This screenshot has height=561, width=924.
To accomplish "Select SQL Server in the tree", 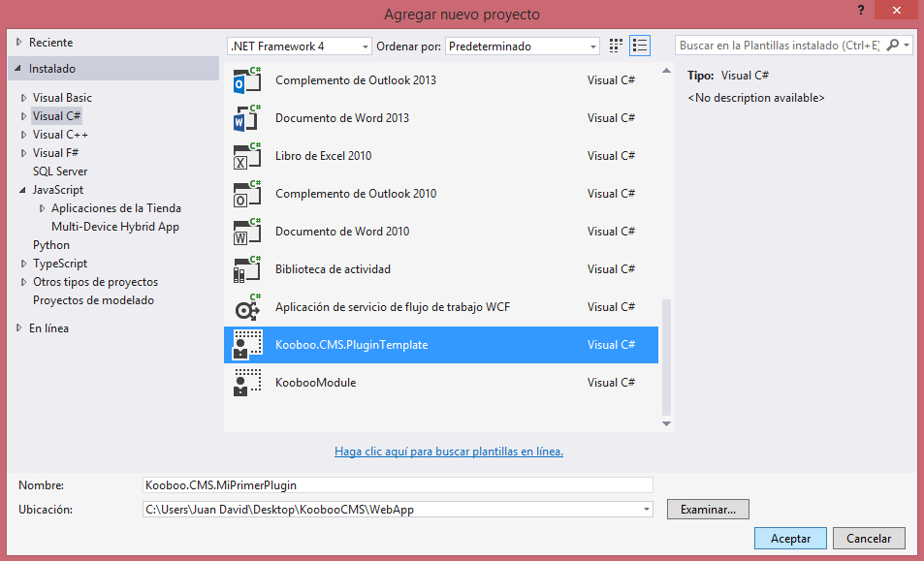I will pyautogui.click(x=60, y=171).
